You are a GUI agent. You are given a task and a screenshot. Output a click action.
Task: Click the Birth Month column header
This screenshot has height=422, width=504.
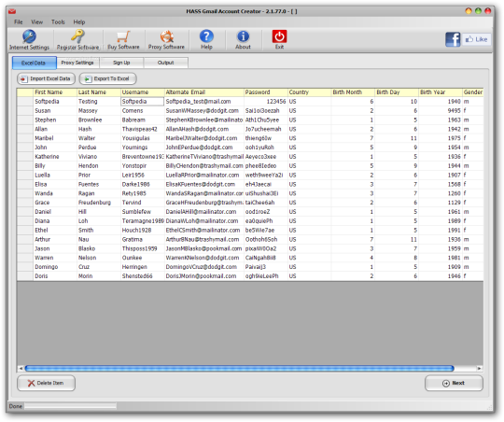(x=353, y=92)
